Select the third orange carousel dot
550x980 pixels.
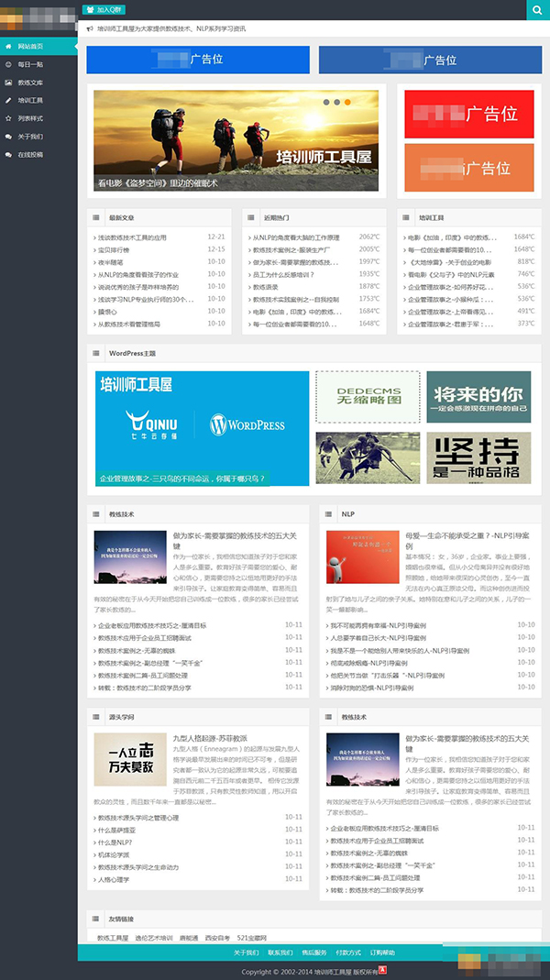pyautogui.click(x=348, y=102)
